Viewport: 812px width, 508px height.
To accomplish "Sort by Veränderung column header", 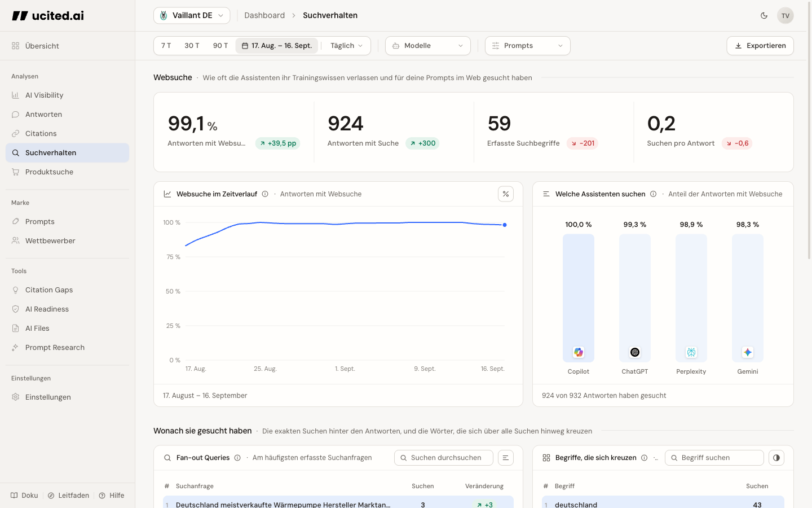I will (x=484, y=486).
